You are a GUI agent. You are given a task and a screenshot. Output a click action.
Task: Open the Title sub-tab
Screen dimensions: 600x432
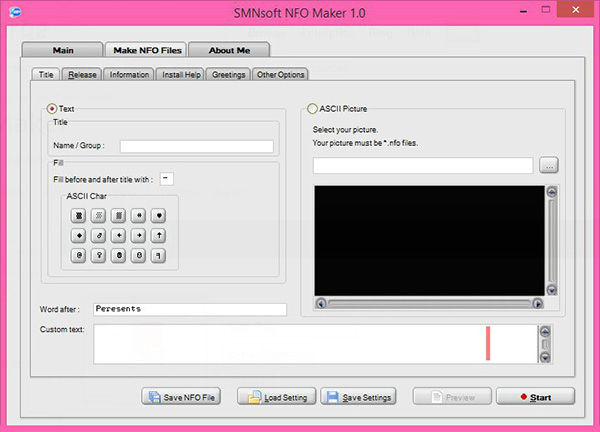(46, 74)
